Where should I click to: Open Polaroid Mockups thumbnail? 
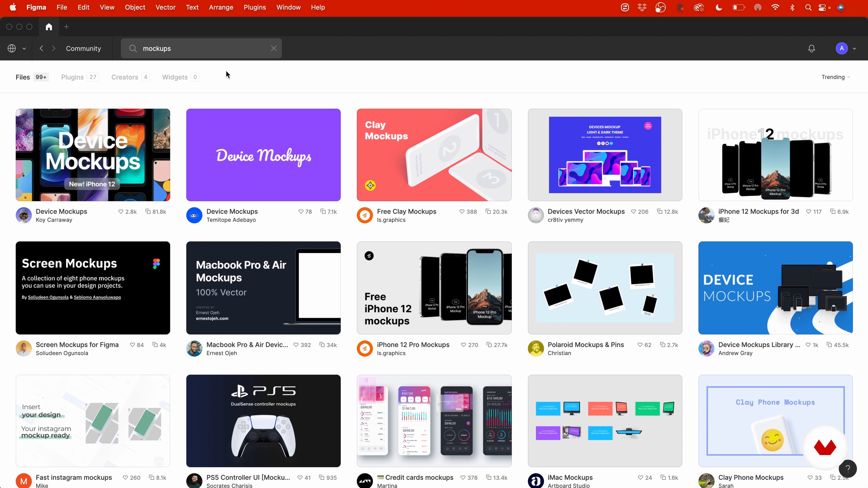click(x=605, y=288)
